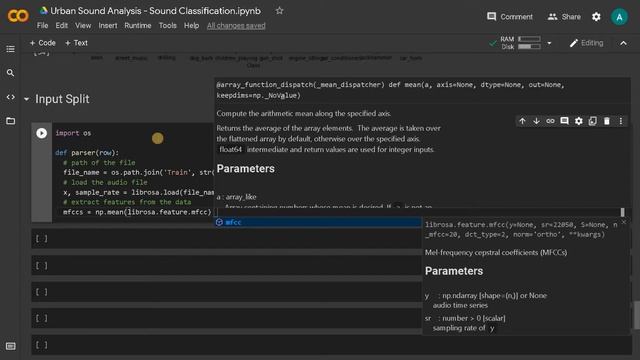Viewport: 640px width, 360px height.
Task: Open the command palette icon at bottom left
Action: (11, 346)
